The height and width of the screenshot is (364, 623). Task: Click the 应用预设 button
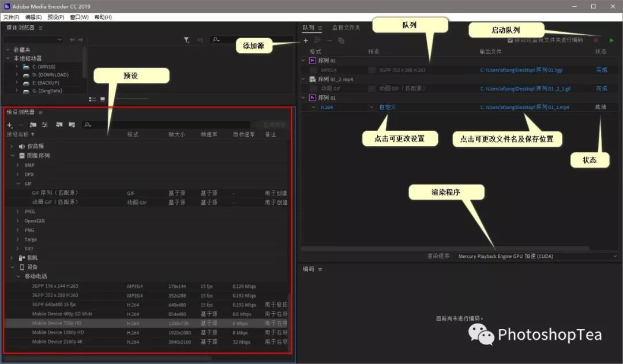click(x=272, y=125)
